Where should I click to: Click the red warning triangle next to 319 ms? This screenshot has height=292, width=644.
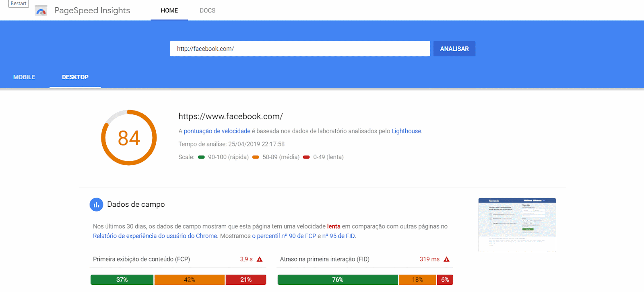click(x=446, y=259)
